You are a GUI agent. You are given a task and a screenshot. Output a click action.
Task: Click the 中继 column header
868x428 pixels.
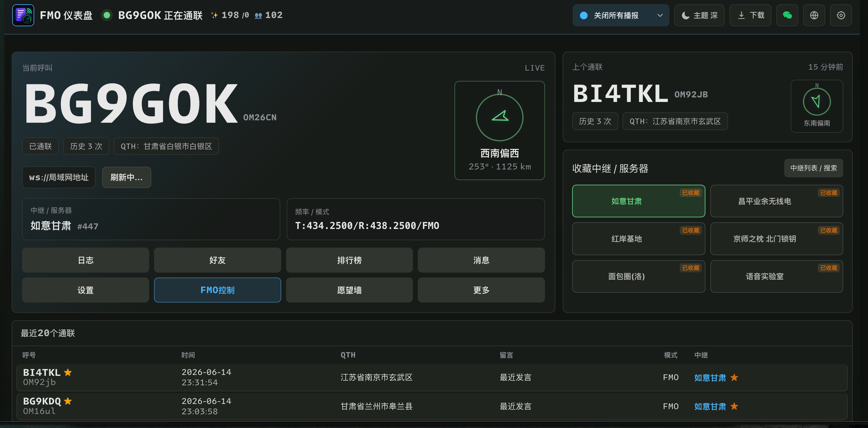click(x=701, y=355)
